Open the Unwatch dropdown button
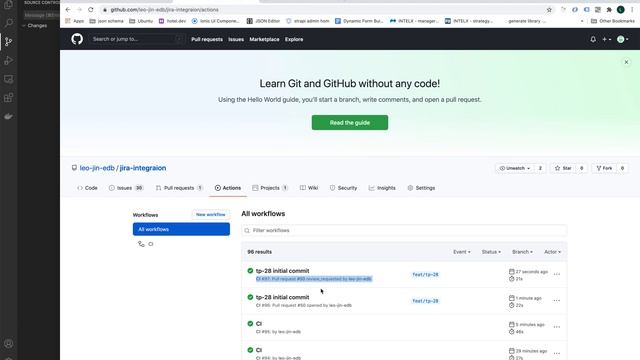The image size is (640, 360). (x=515, y=168)
